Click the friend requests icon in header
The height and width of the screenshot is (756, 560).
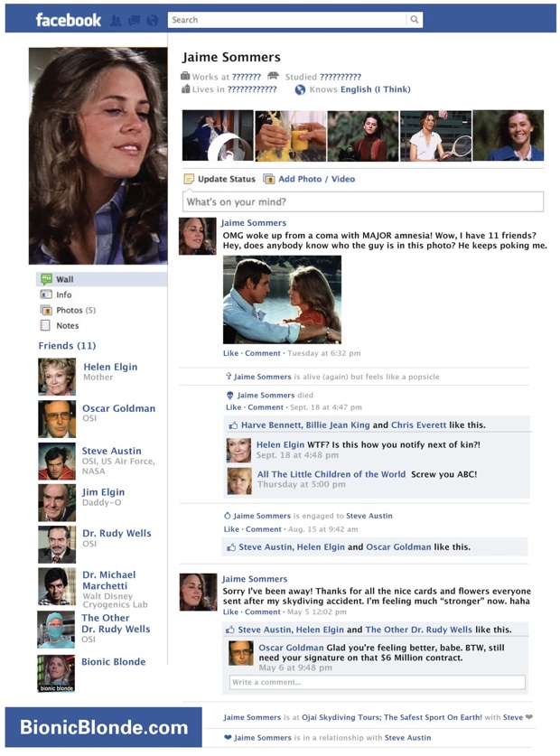point(116,20)
